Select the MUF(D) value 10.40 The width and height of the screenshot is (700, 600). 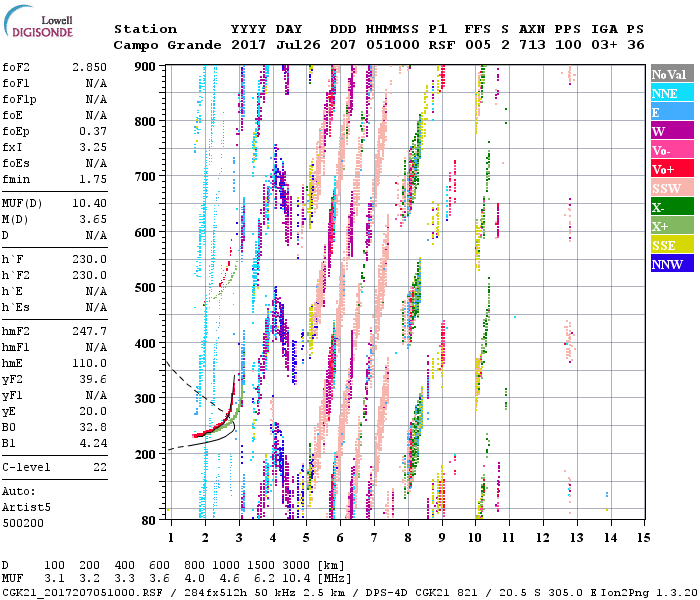pos(89,203)
